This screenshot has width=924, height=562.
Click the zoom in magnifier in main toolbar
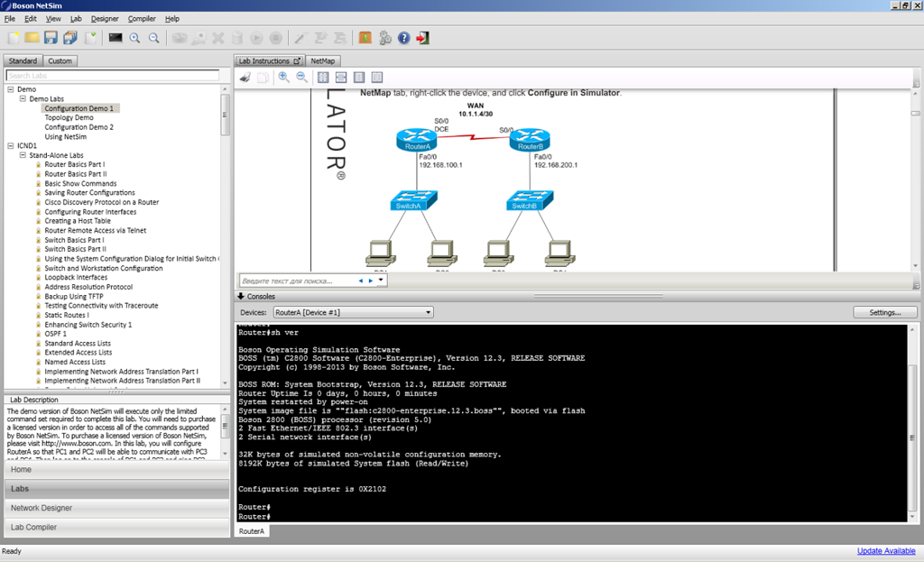click(135, 38)
